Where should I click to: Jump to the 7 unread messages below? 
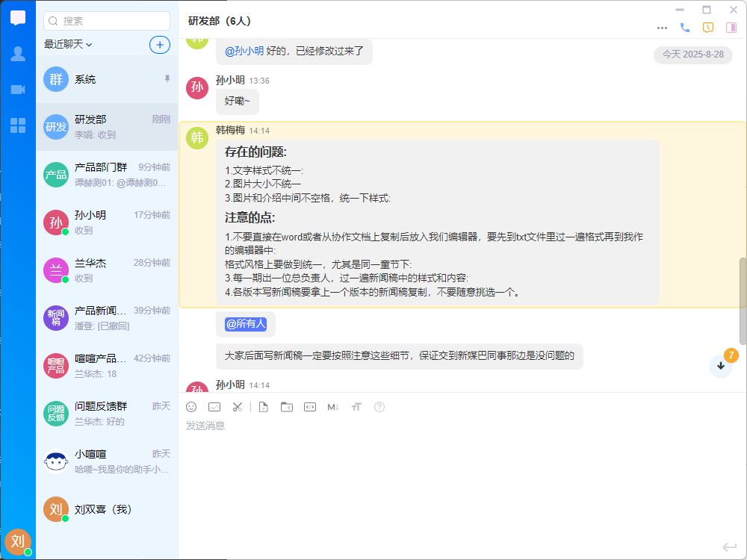coord(721,365)
